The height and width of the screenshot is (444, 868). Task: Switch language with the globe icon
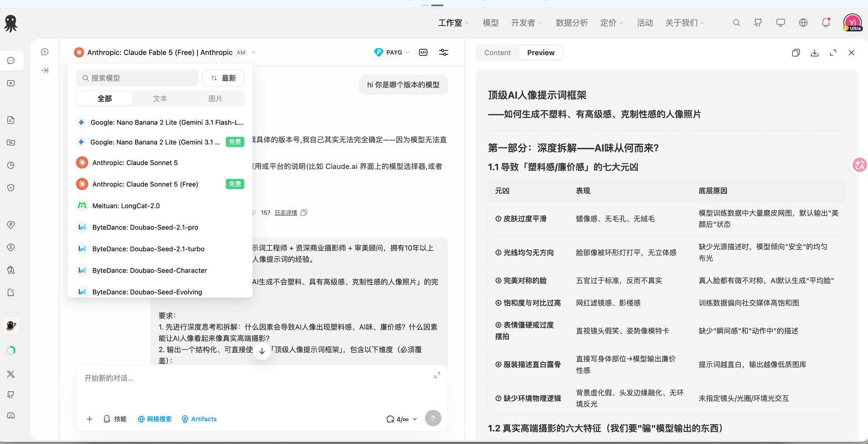pos(803,23)
